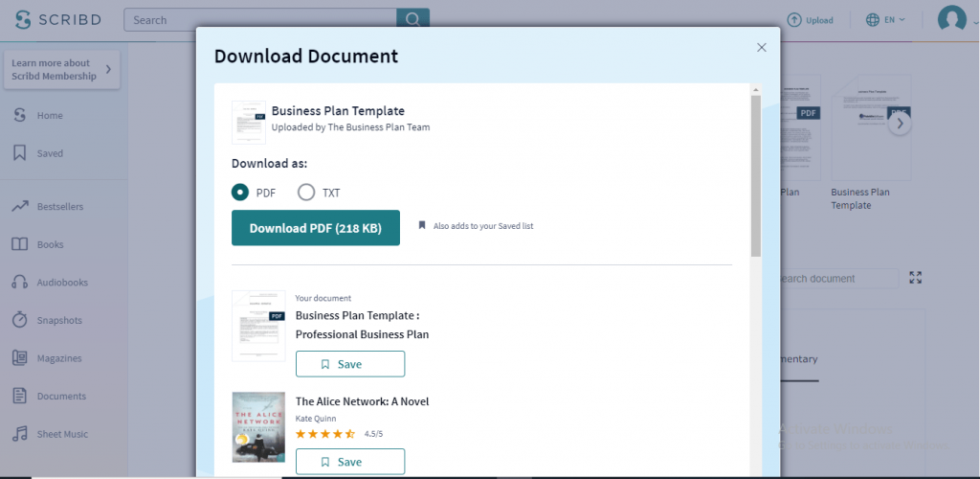
Task: Click the Kate Quinn author name
Action: pos(316,419)
